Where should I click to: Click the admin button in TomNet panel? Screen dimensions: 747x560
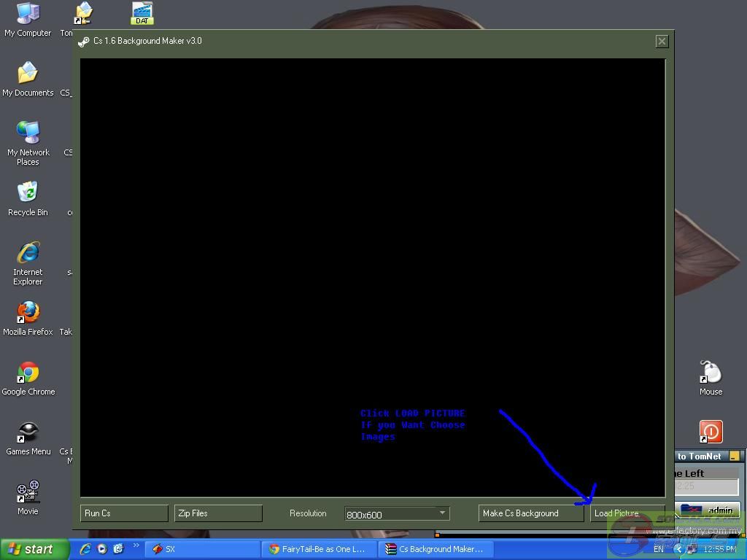(708, 510)
